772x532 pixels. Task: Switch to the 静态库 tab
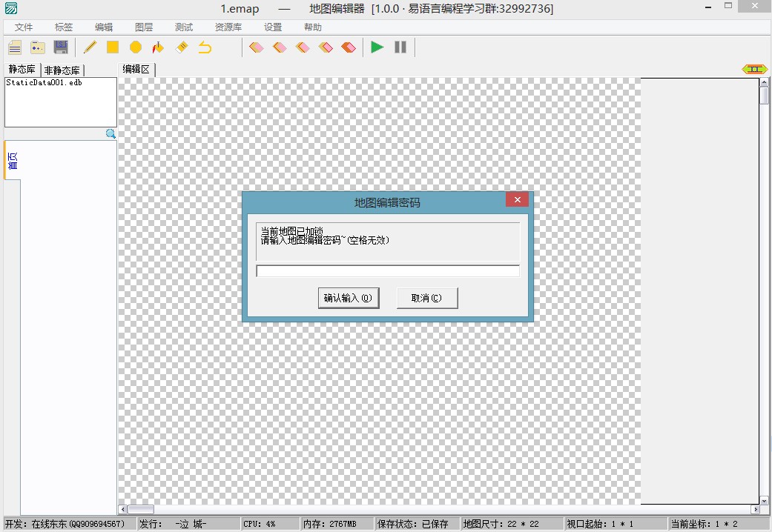(x=22, y=70)
